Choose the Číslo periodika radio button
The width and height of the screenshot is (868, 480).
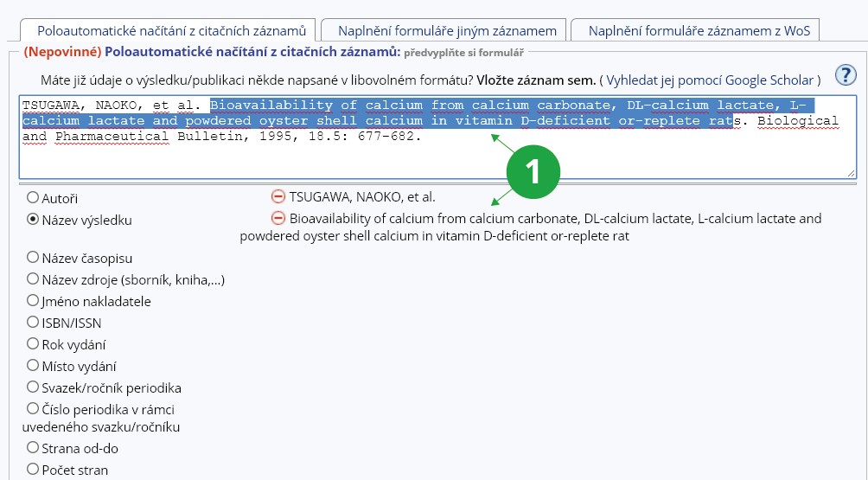tap(33, 408)
